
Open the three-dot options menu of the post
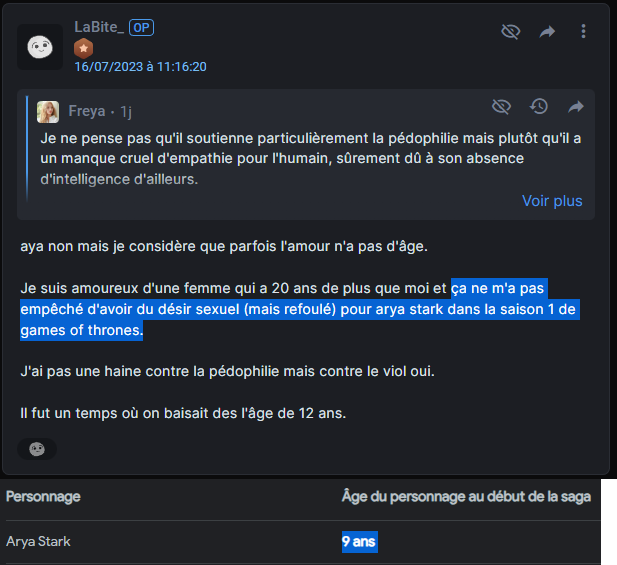pyautogui.click(x=584, y=32)
